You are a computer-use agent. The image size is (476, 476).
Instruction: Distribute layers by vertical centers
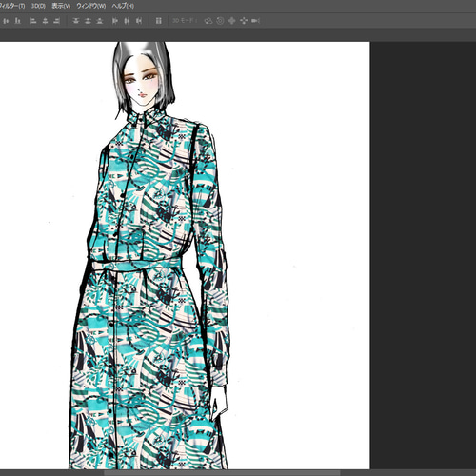point(88,21)
